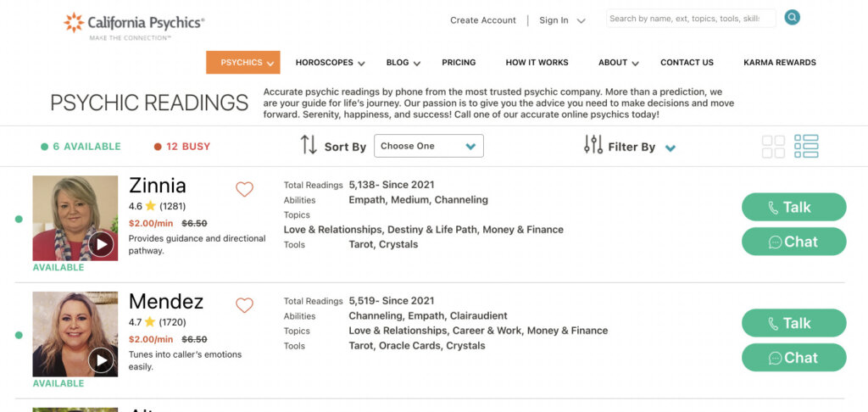Click Zinnia's review count (1281)
The height and width of the screenshot is (412, 868).
[x=173, y=206]
